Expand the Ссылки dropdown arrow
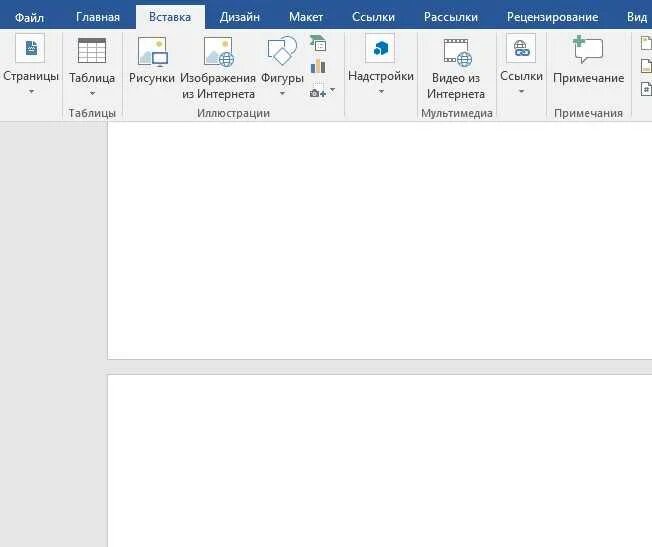This screenshot has height=547, width=652. pyautogui.click(x=521, y=92)
